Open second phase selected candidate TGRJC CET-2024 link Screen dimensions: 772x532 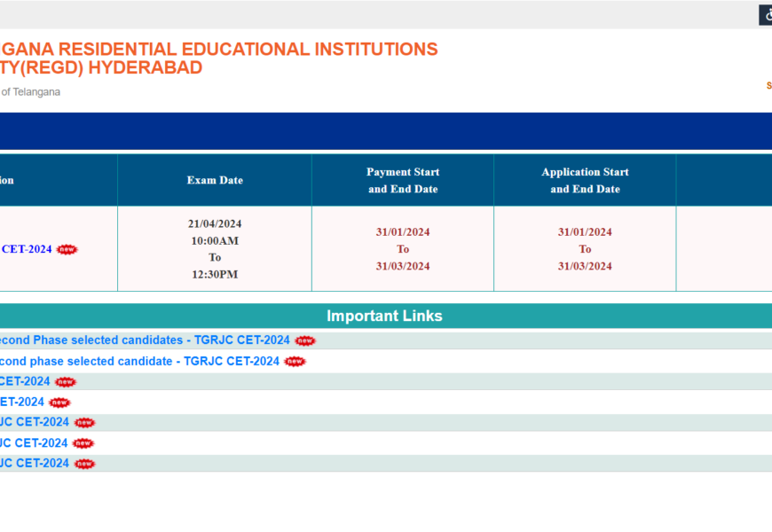[x=139, y=362]
